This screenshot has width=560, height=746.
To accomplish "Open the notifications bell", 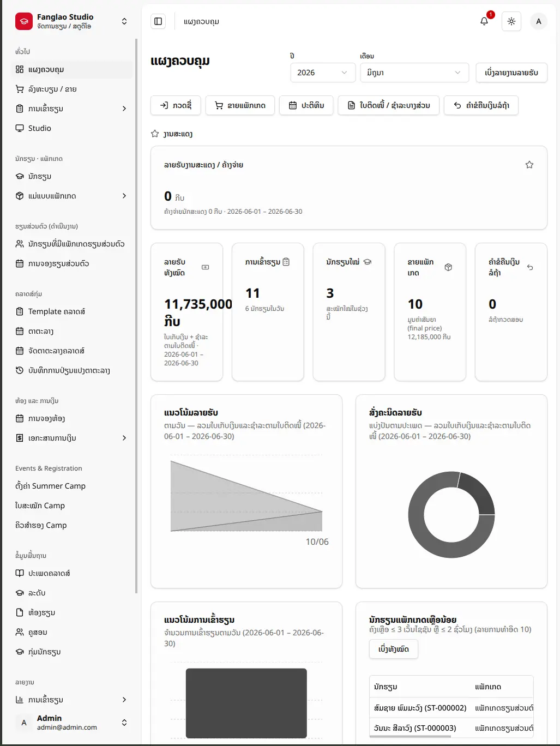I will [484, 21].
